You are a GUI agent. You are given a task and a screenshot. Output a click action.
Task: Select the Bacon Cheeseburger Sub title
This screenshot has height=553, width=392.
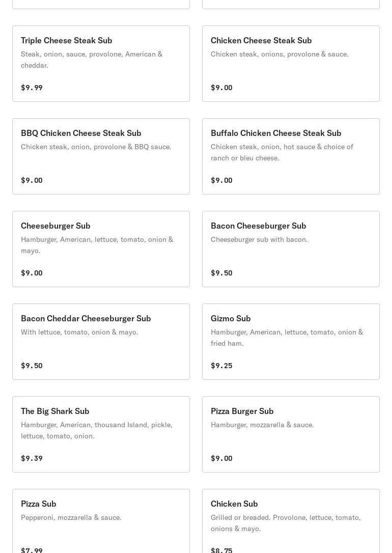[258, 226]
